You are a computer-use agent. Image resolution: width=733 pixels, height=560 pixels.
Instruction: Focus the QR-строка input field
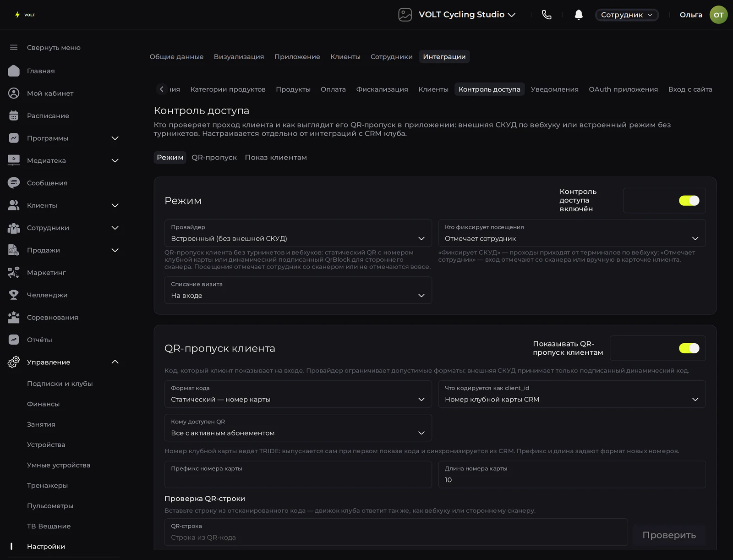tap(396, 532)
